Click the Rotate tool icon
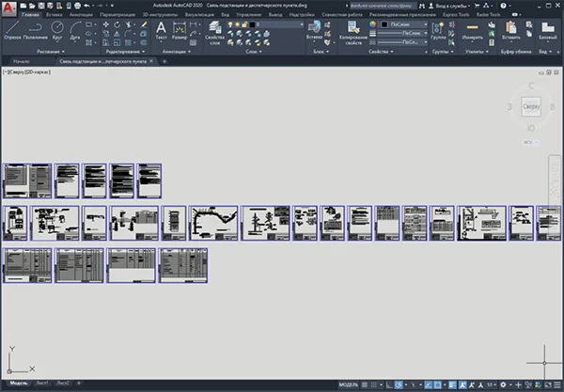The image size is (564, 392). 117,24
